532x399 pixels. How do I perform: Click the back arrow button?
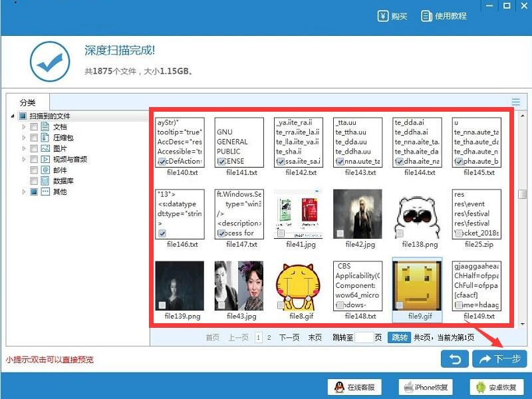pos(454,359)
